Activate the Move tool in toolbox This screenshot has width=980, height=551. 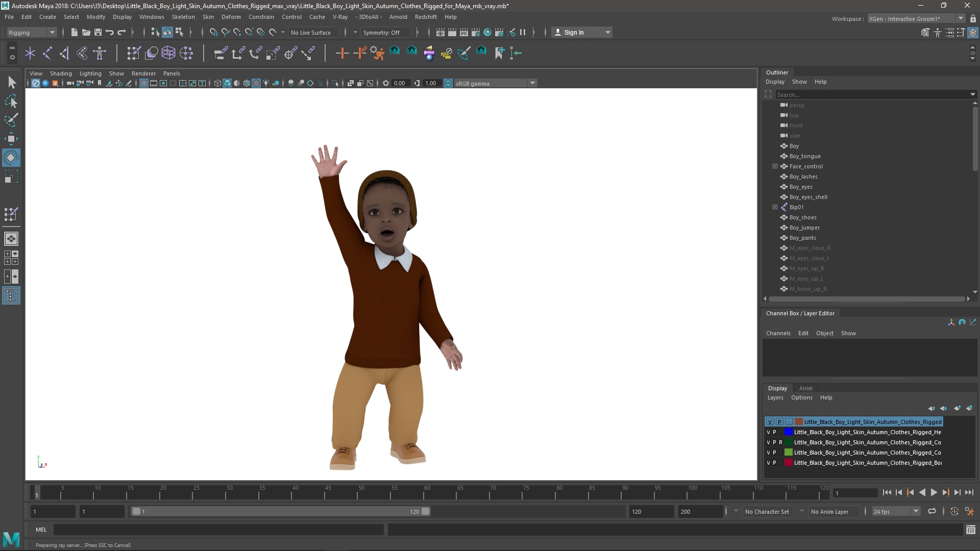[11, 139]
